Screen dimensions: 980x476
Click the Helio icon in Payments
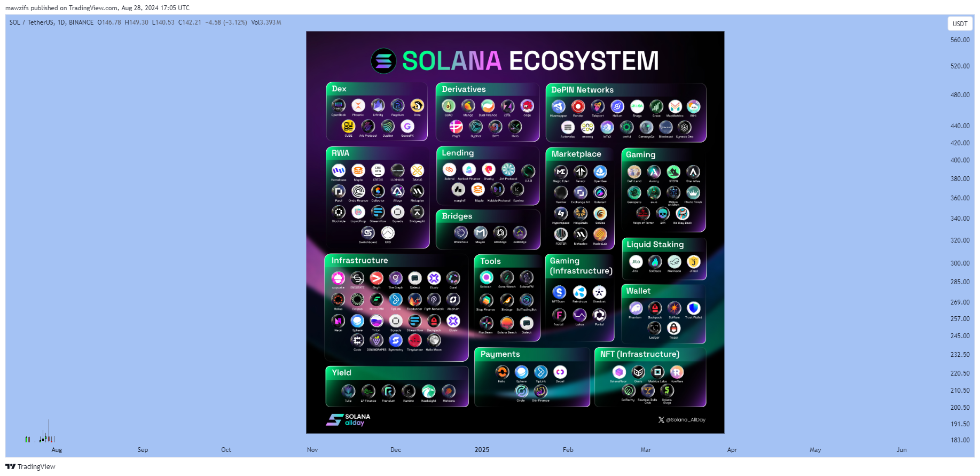[x=502, y=372]
